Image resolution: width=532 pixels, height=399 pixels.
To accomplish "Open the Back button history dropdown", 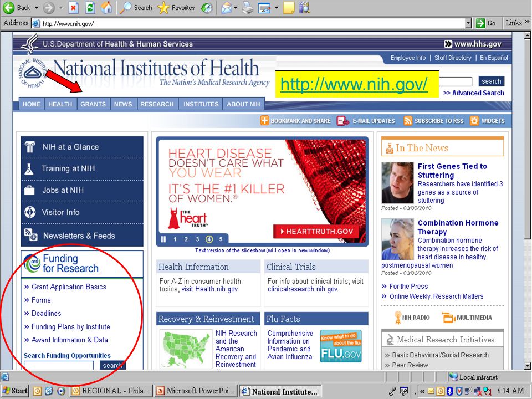I will click(37, 7).
